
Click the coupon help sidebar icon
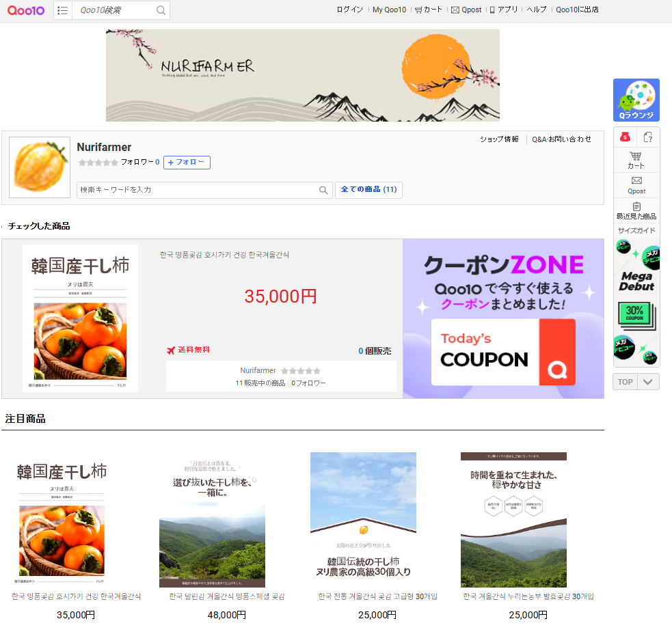pos(648,137)
